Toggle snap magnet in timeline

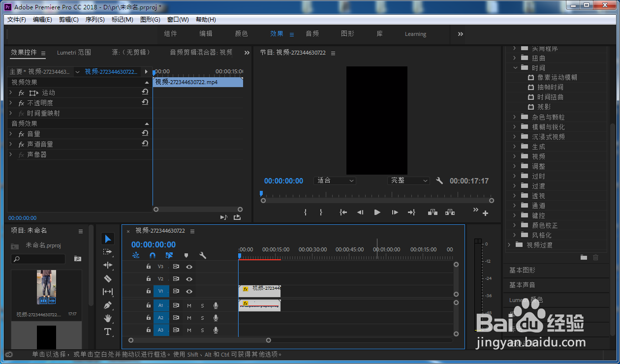coord(153,255)
